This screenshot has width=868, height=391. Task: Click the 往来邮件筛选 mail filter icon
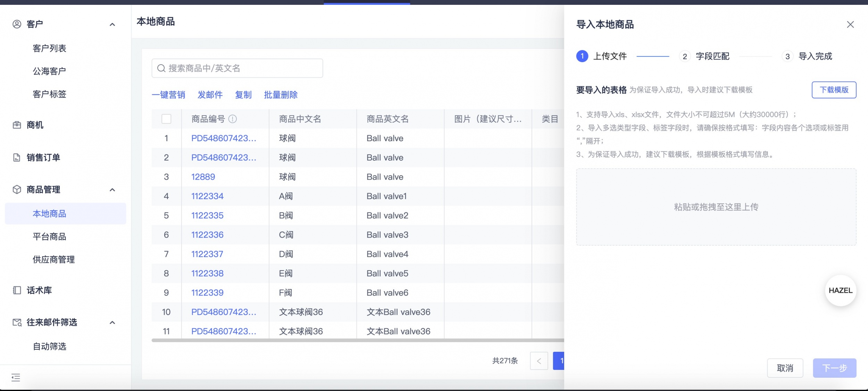16,322
